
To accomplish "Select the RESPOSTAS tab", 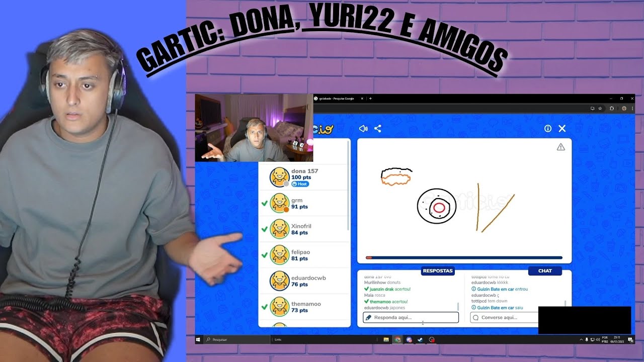I will [438, 271].
